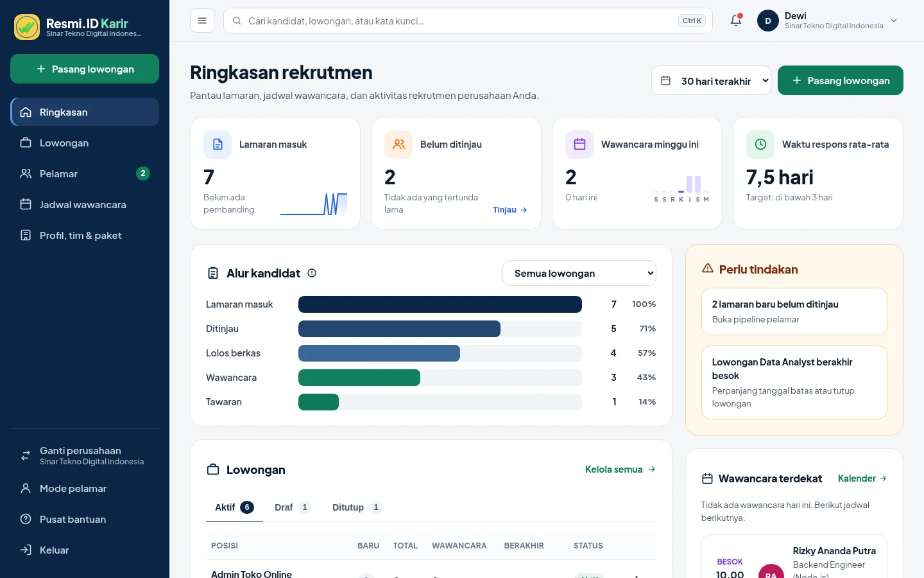Click Kelola semua link
This screenshot has width=924, height=578.
[x=620, y=469]
